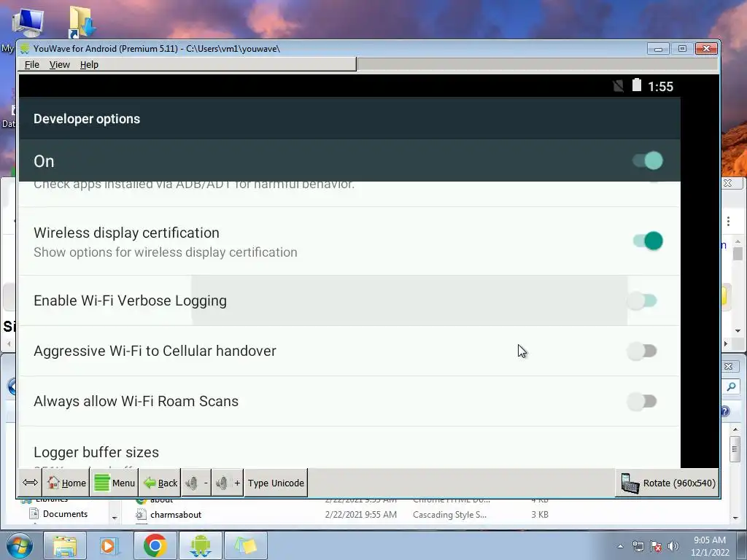Image resolution: width=747 pixels, height=560 pixels.
Task: Click the folder stack taskbar icon
Action: [245, 545]
